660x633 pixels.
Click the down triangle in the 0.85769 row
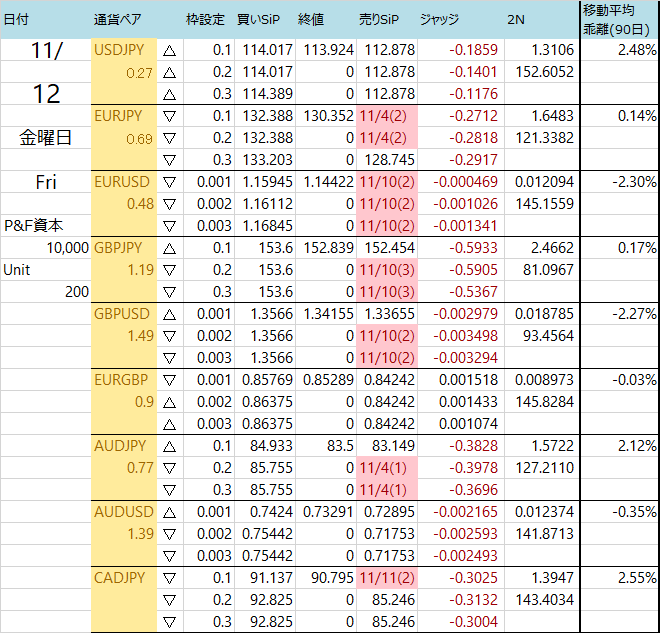pos(169,380)
